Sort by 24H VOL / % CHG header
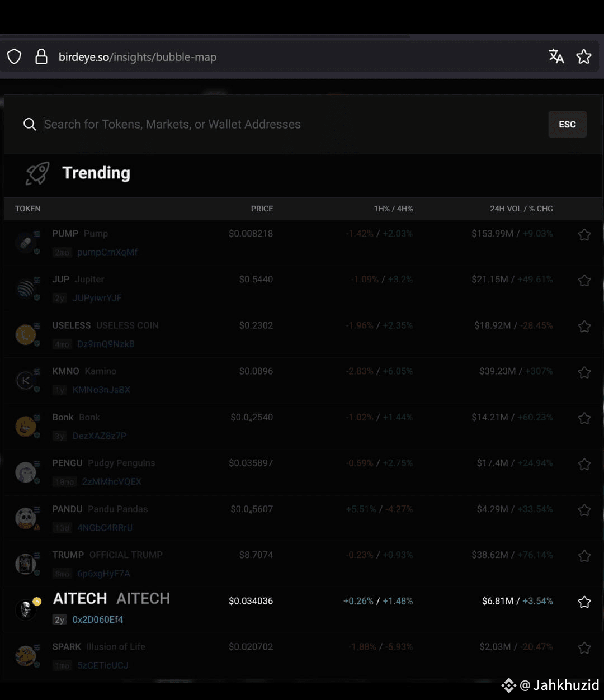Image resolution: width=604 pixels, height=700 pixels. coord(521,209)
